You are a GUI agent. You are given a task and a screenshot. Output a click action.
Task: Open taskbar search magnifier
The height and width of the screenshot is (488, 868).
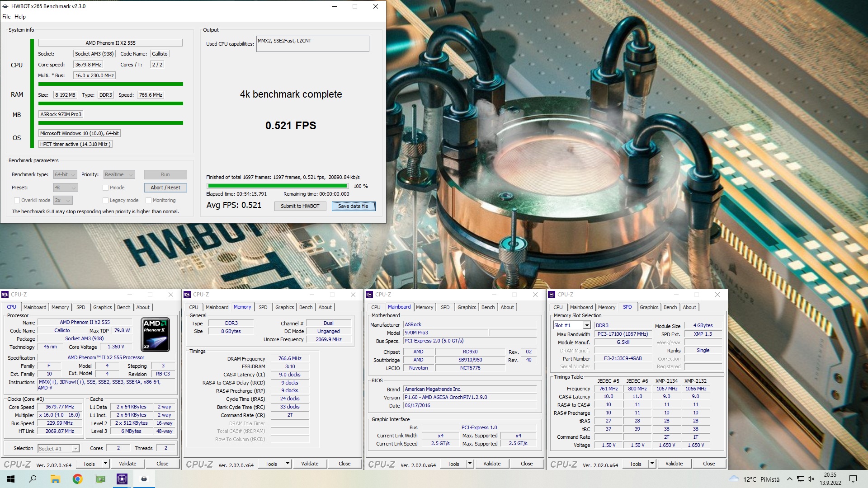(33, 479)
